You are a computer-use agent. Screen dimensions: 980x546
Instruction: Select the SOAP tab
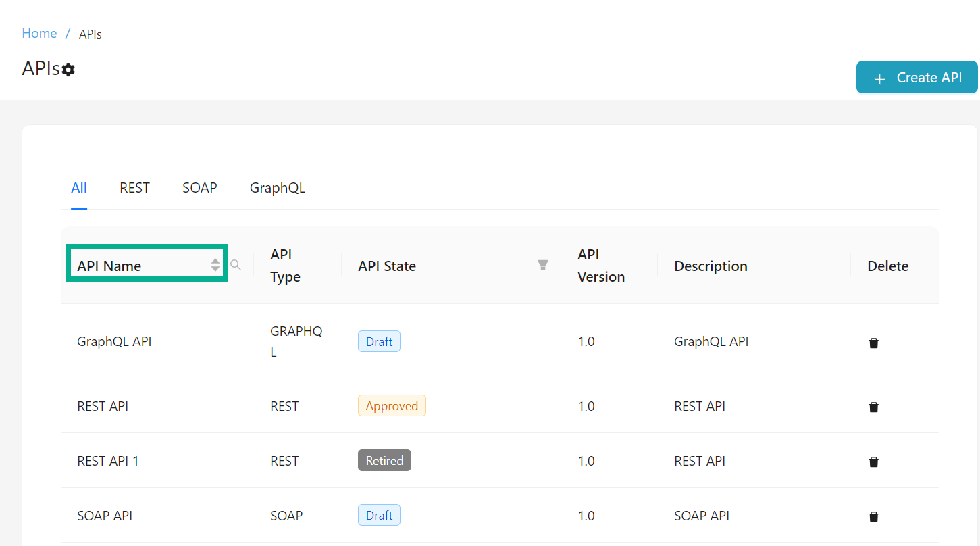[199, 188]
